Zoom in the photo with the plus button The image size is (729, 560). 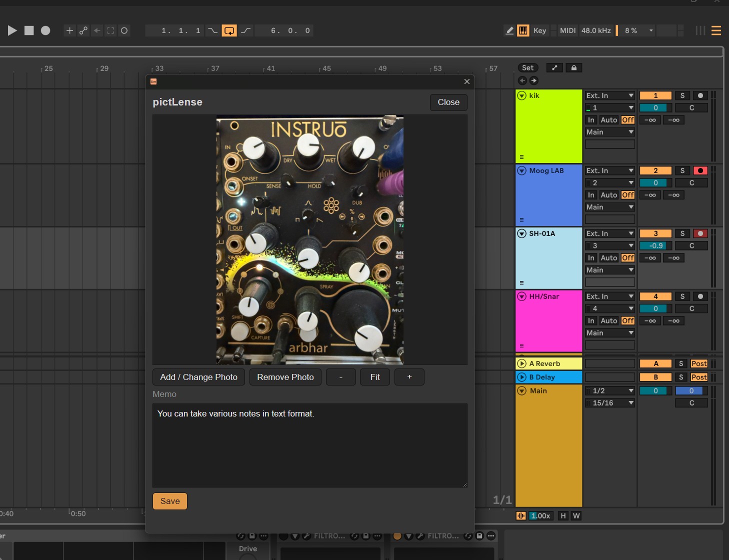[x=409, y=377]
